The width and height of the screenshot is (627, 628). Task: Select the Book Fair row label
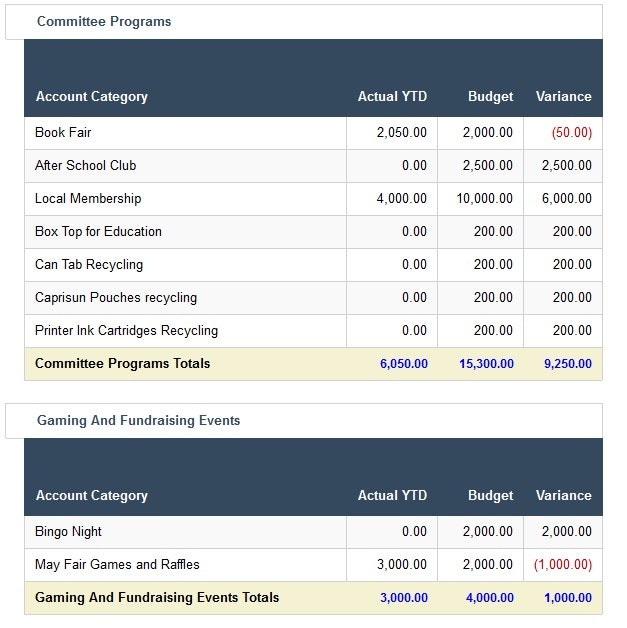tap(63, 133)
